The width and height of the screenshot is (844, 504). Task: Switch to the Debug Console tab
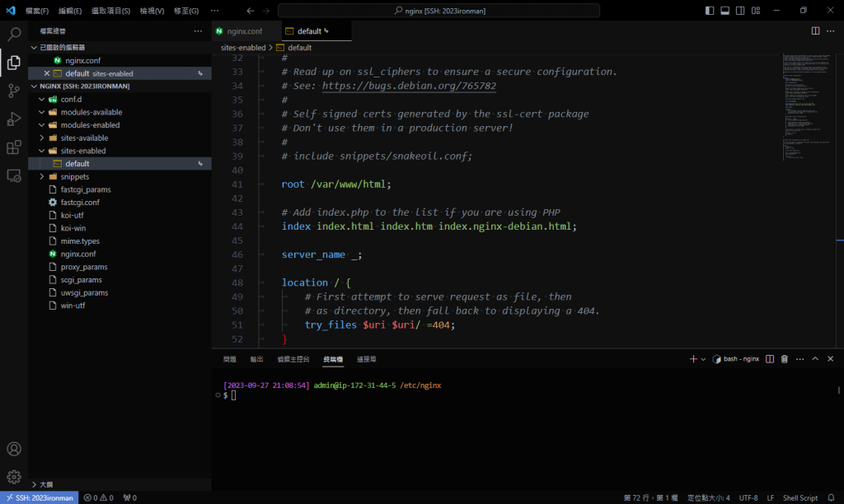coord(293,359)
